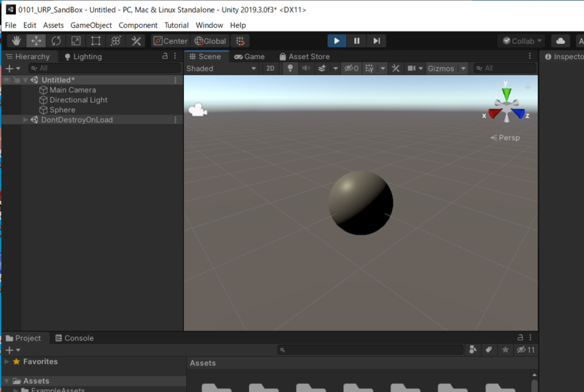
Task: Open Scene view panel options menu
Action: click(530, 55)
